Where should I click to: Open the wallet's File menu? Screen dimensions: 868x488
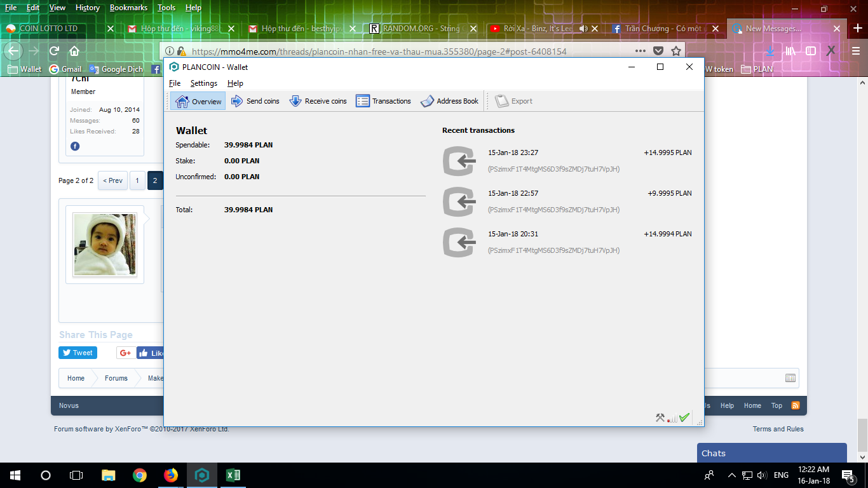(175, 83)
